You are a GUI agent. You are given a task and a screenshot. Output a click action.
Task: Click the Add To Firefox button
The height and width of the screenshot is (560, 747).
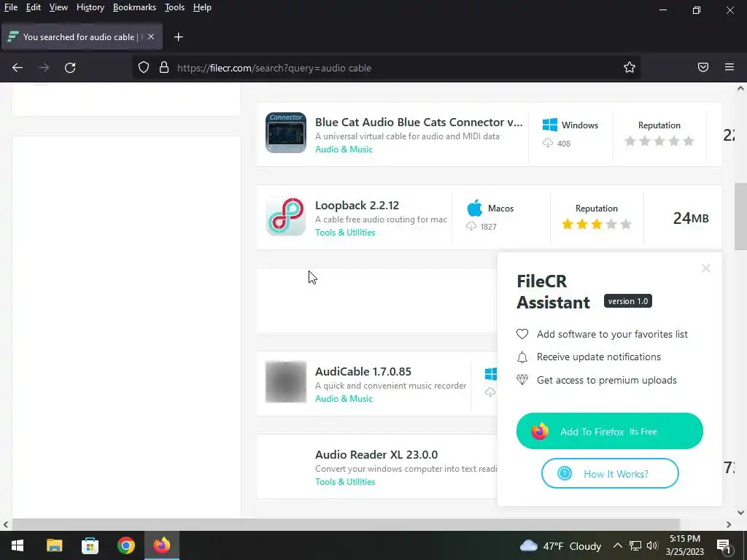tap(609, 431)
